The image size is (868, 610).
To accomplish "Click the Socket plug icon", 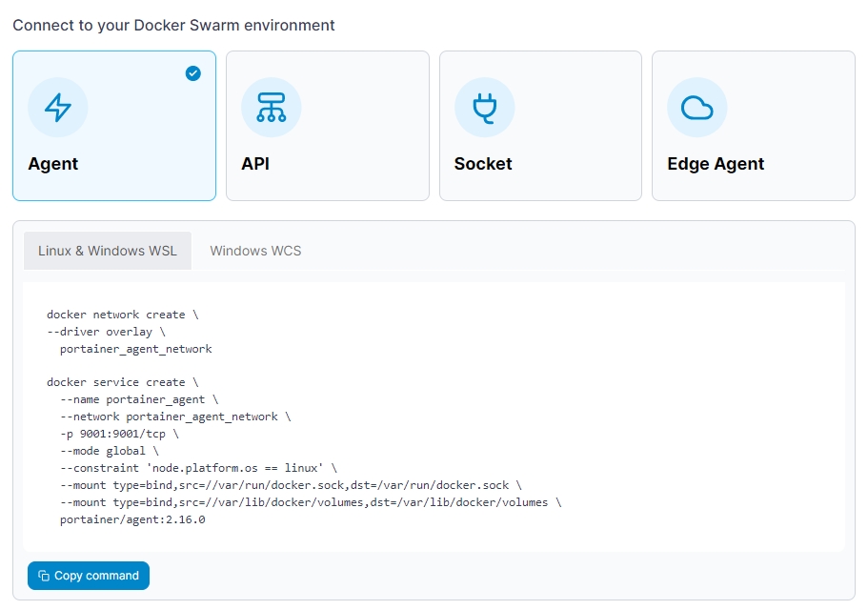I will [x=484, y=108].
